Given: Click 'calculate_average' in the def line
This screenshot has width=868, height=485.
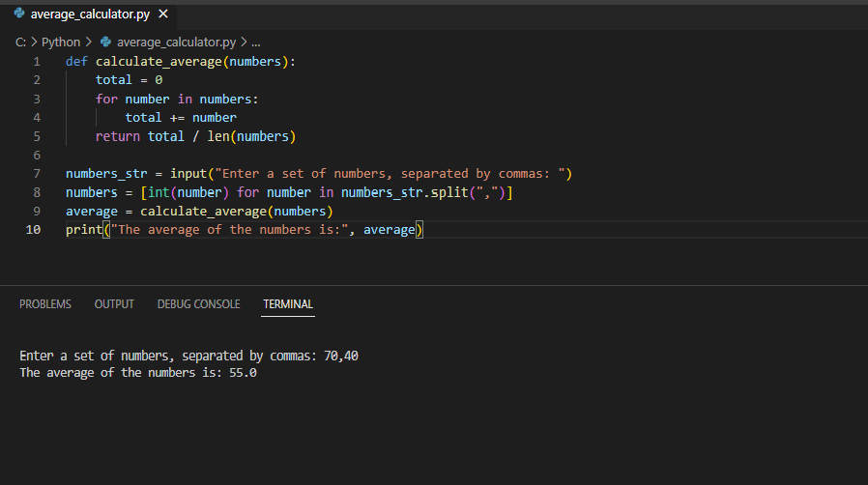Looking at the screenshot, I should pyautogui.click(x=159, y=62).
